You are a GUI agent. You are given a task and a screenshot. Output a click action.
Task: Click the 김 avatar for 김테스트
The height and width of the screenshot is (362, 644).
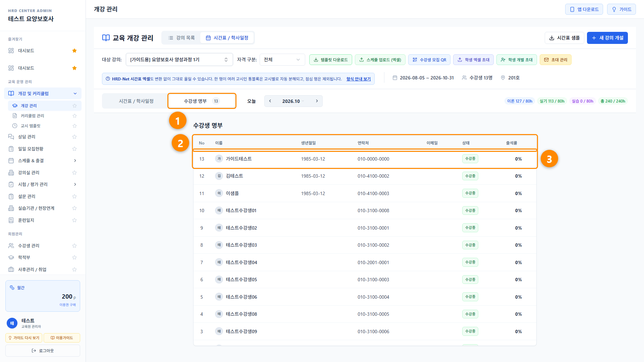[x=219, y=176]
